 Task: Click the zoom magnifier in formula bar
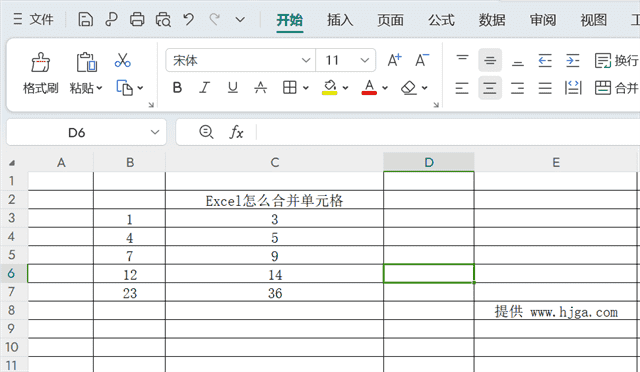[206, 132]
